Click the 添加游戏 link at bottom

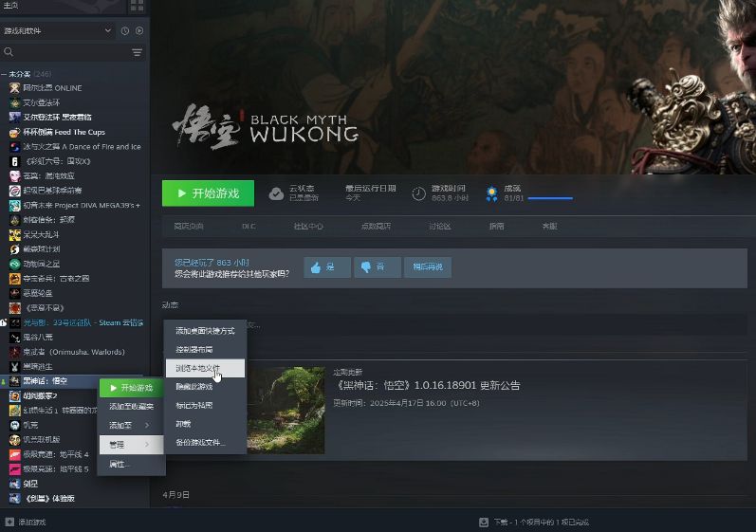pyautogui.click(x=32, y=522)
